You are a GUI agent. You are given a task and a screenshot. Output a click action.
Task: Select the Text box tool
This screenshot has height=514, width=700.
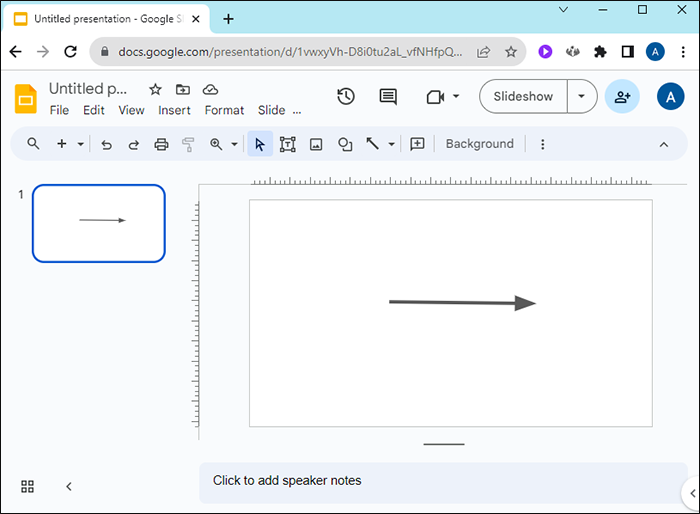[288, 144]
